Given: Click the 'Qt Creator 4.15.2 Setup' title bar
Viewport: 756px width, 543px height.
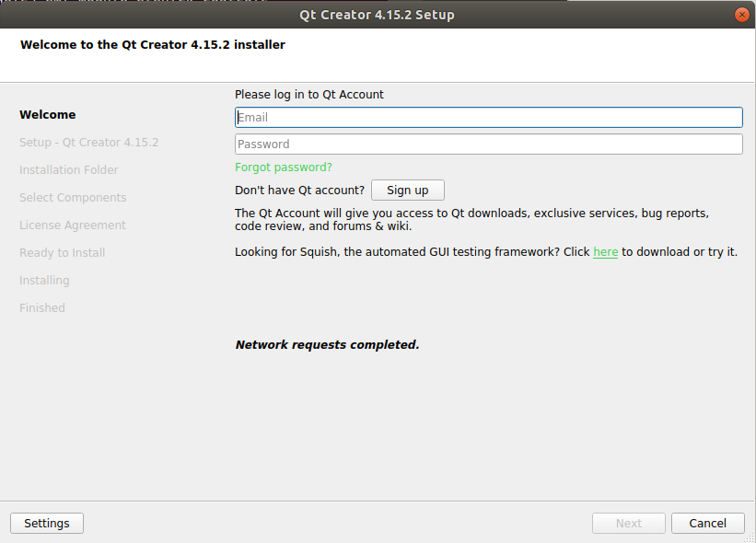Looking at the screenshot, I should pos(377,15).
